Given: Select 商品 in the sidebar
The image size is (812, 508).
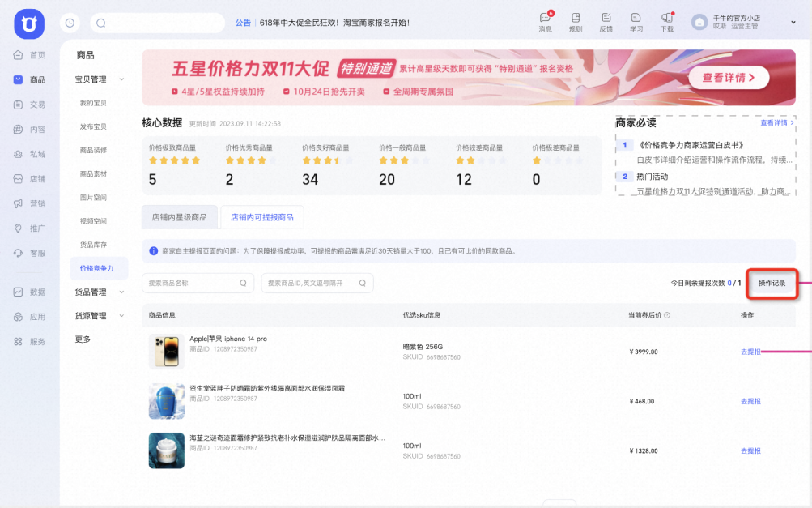Looking at the screenshot, I should click(x=29, y=80).
